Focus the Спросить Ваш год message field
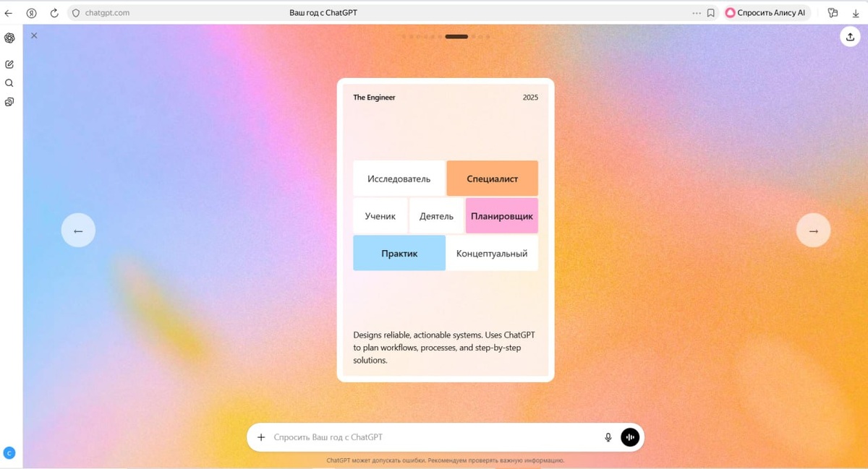868x469 pixels. pyautogui.click(x=434, y=437)
